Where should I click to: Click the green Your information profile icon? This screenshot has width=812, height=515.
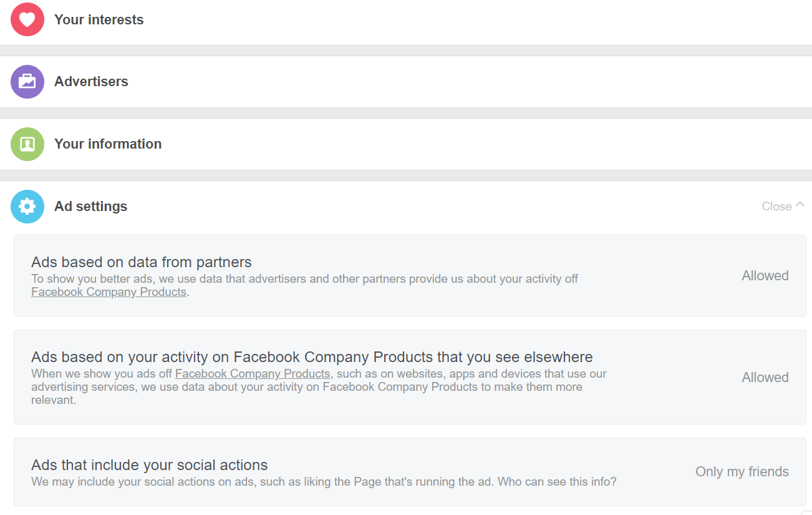pyautogui.click(x=27, y=144)
